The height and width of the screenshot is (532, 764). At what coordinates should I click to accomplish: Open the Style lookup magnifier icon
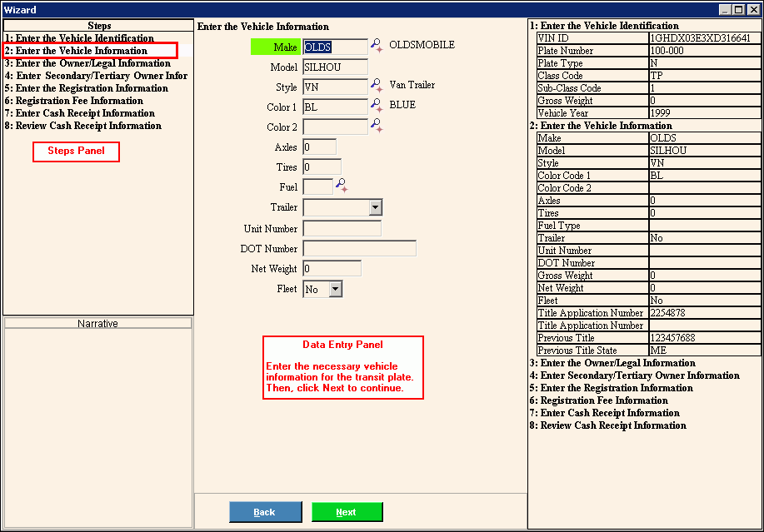pos(377,86)
